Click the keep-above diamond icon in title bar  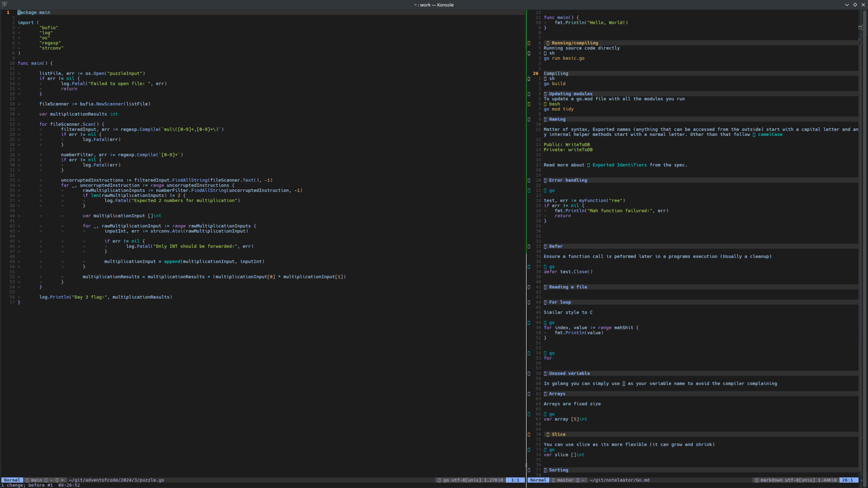click(x=855, y=5)
